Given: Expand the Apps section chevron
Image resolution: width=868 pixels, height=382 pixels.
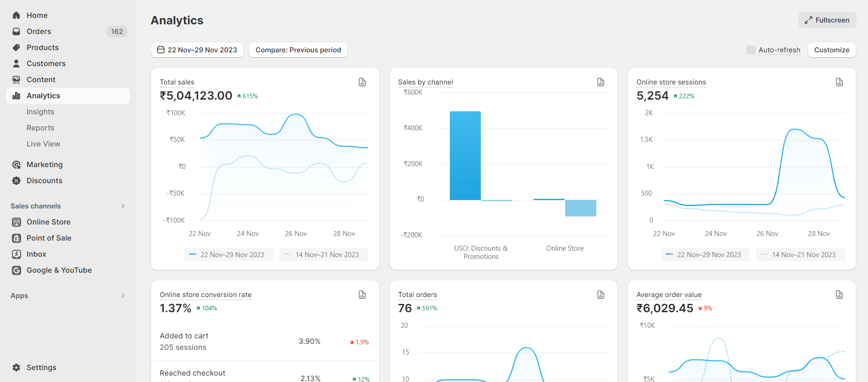Looking at the screenshot, I should (123, 296).
